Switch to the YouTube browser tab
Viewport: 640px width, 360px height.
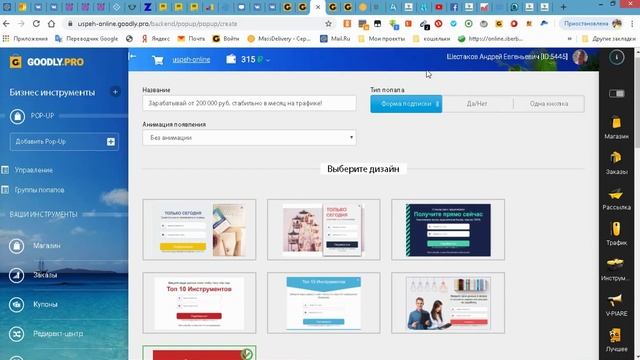pos(439,7)
